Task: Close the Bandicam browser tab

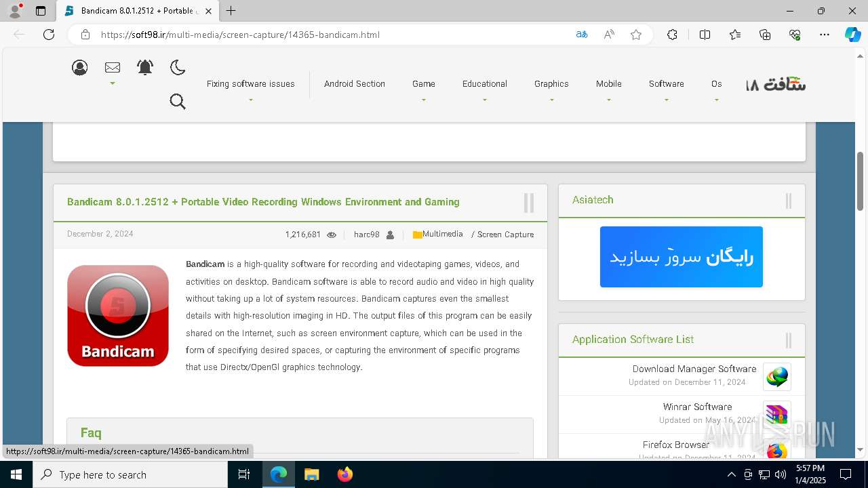Action: tap(208, 11)
